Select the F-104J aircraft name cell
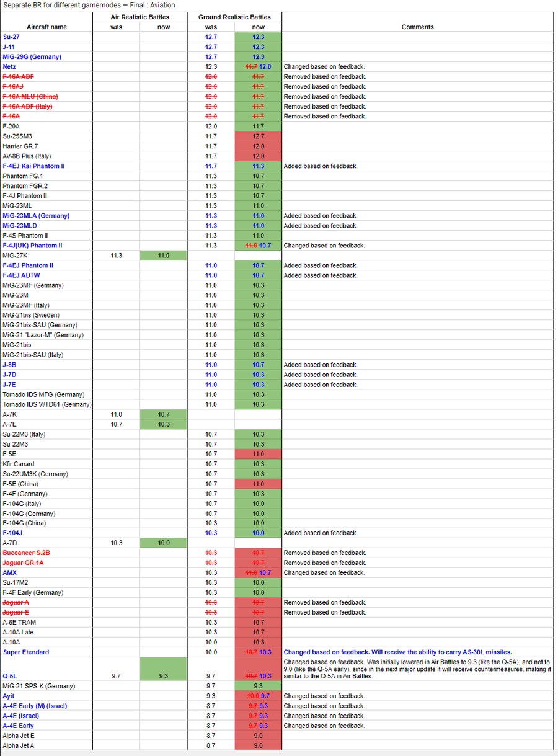558x756 pixels. coord(46,533)
